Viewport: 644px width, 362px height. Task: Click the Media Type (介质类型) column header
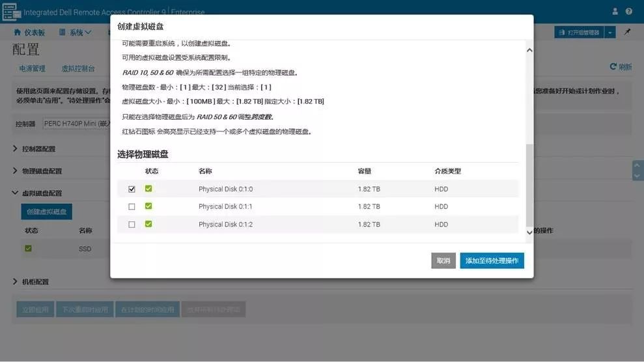(x=448, y=171)
